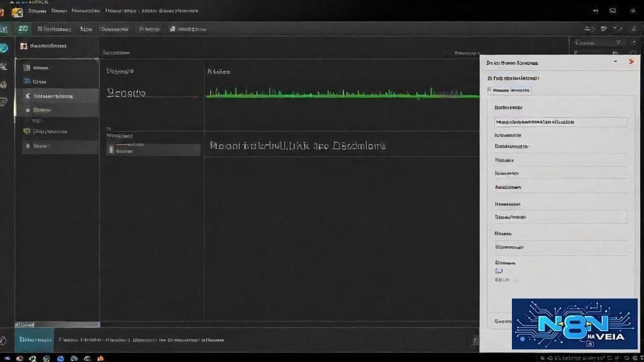Viewport: 644px width, 362px height.
Task: Click the circular icon left of the teal button
Action: (x=3, y=340)
